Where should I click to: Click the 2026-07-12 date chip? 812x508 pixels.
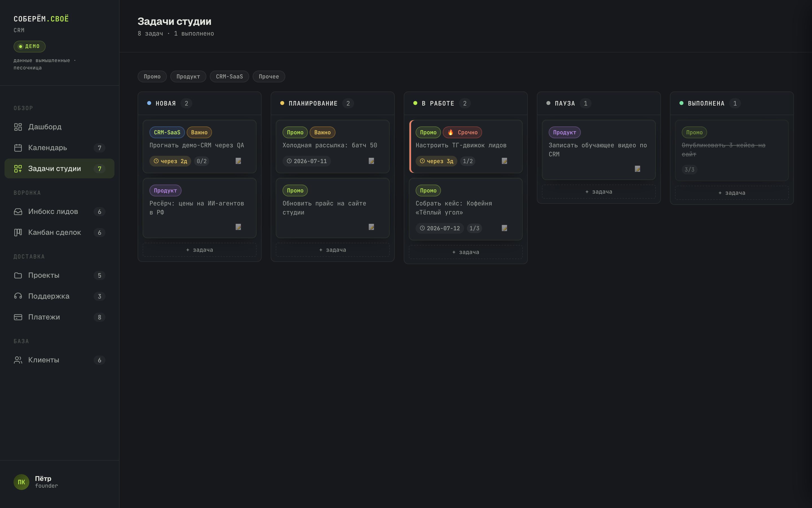click(440, 229)
